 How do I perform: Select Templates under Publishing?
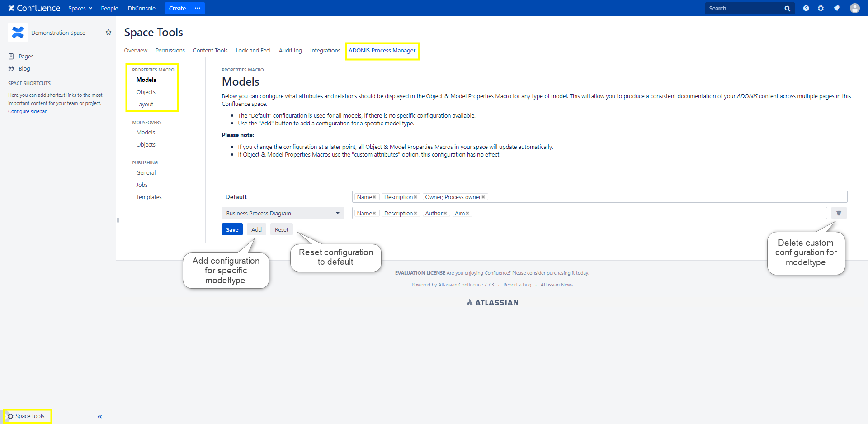(149, 197)
